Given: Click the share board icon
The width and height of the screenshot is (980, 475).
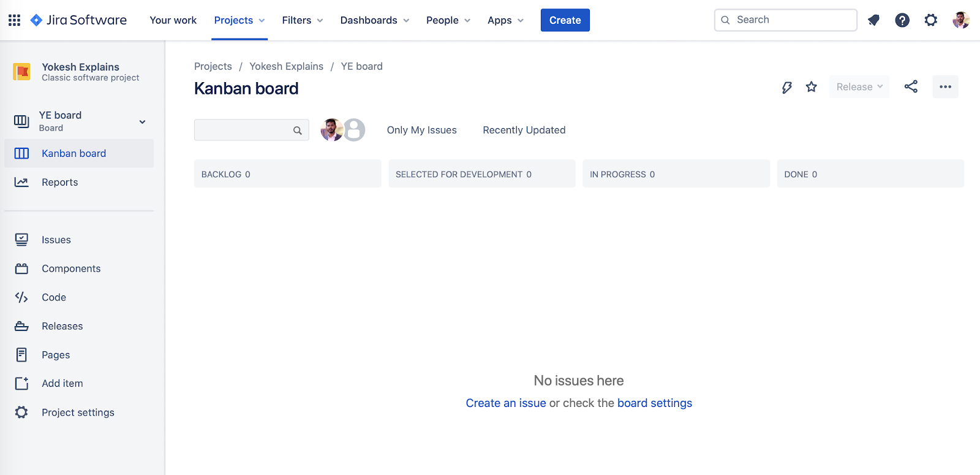Looking at the screenshot, I should click(911, 87).
